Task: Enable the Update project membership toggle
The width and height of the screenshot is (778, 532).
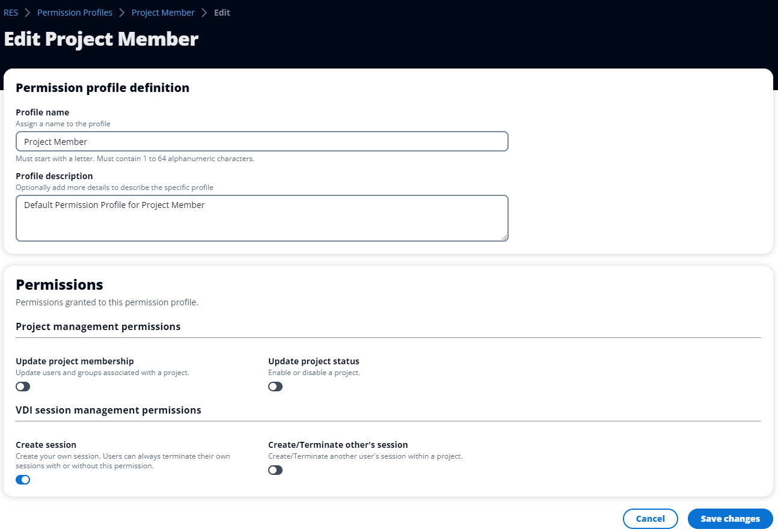Action: click(23, 387)
